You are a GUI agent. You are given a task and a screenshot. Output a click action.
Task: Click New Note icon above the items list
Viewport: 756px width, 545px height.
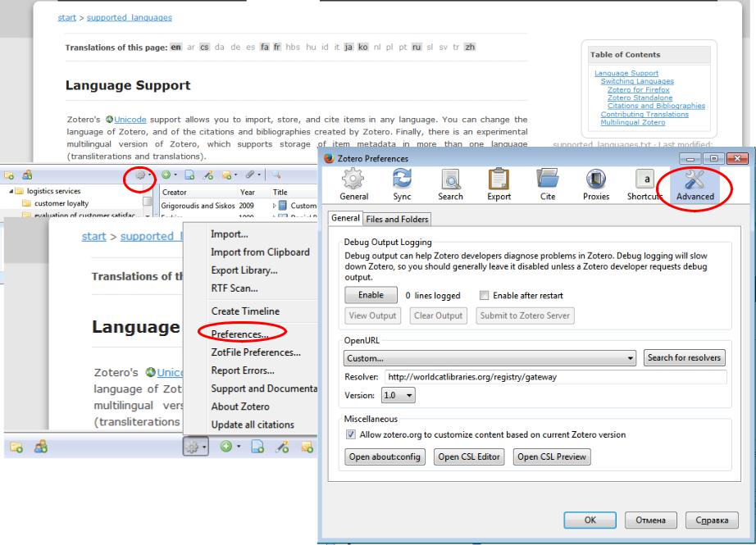click(x=226, y=175)
